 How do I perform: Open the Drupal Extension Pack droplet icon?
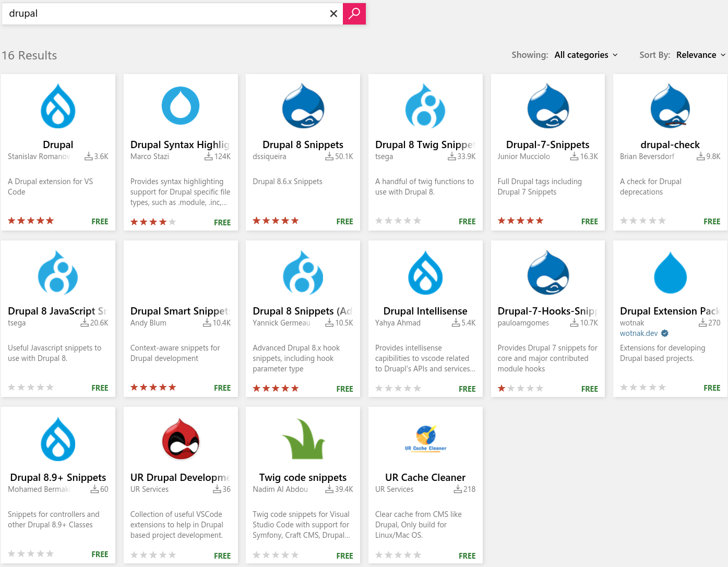pyautogui.click(x=670, y=272)
